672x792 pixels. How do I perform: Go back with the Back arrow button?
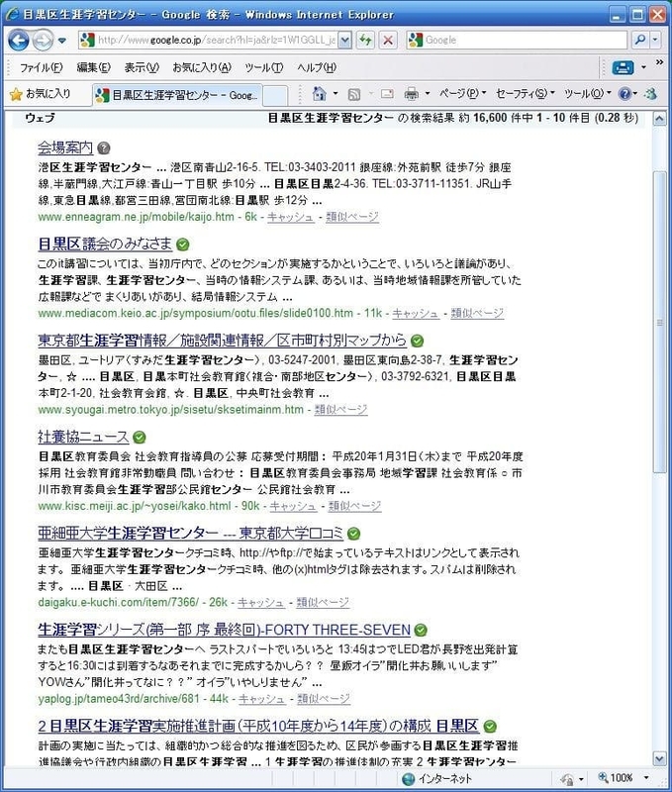coord(18,40)
